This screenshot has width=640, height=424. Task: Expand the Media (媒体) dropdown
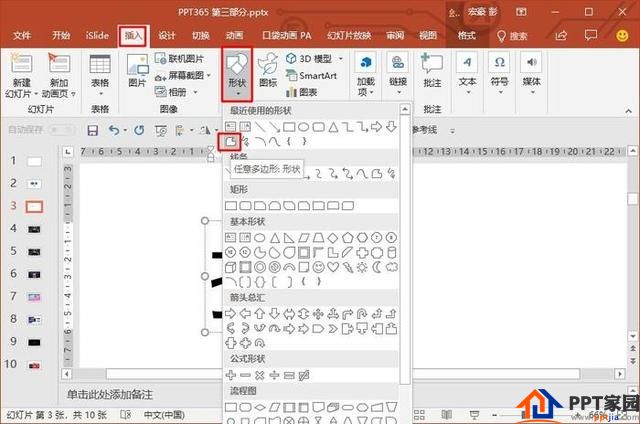click(x=531, y=75)
